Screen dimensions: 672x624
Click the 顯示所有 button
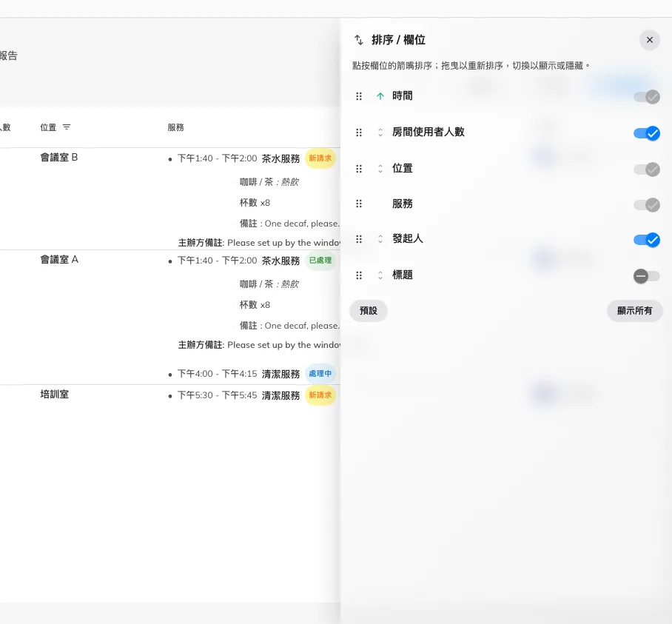634,311
